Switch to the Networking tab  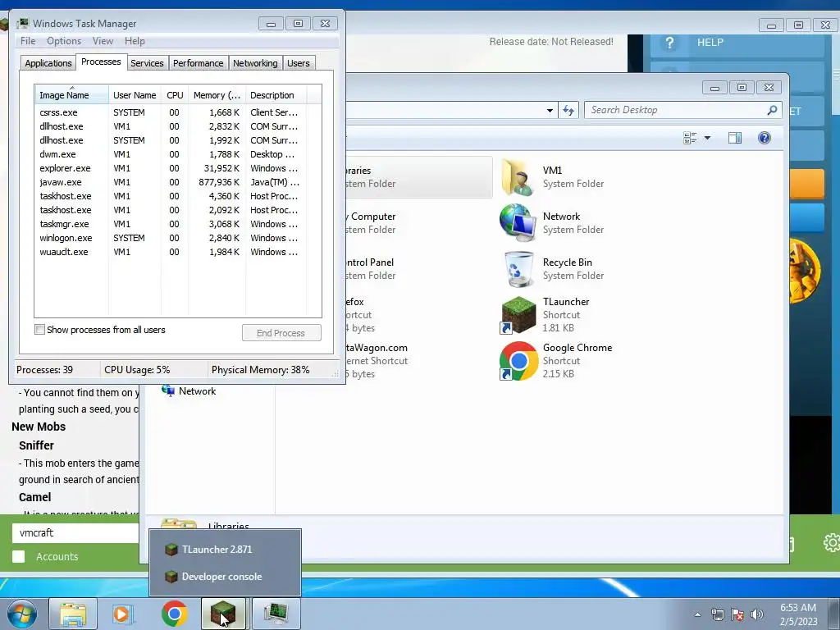pos(255,63)
